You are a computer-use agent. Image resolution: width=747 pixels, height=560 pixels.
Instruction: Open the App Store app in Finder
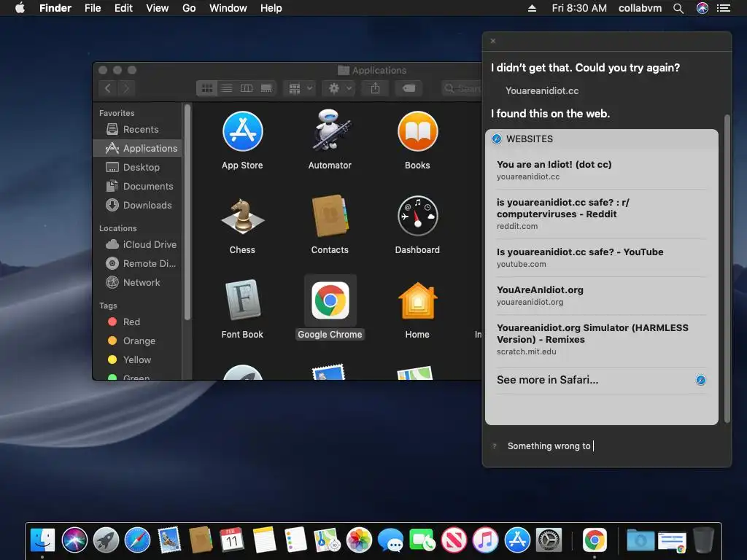tap(242, 131)
